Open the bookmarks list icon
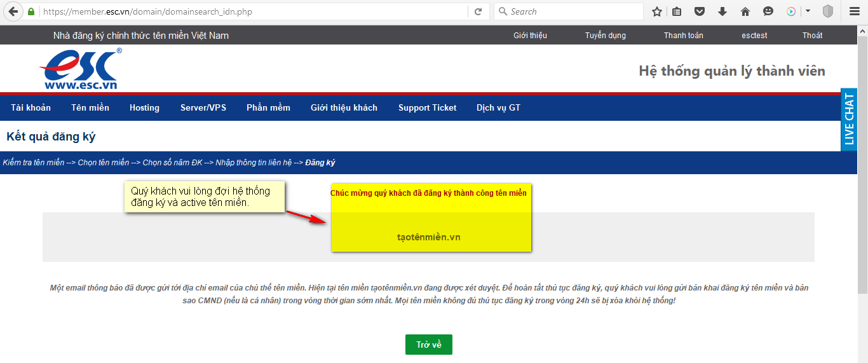 pyautogui.click(x=677, y=11)
